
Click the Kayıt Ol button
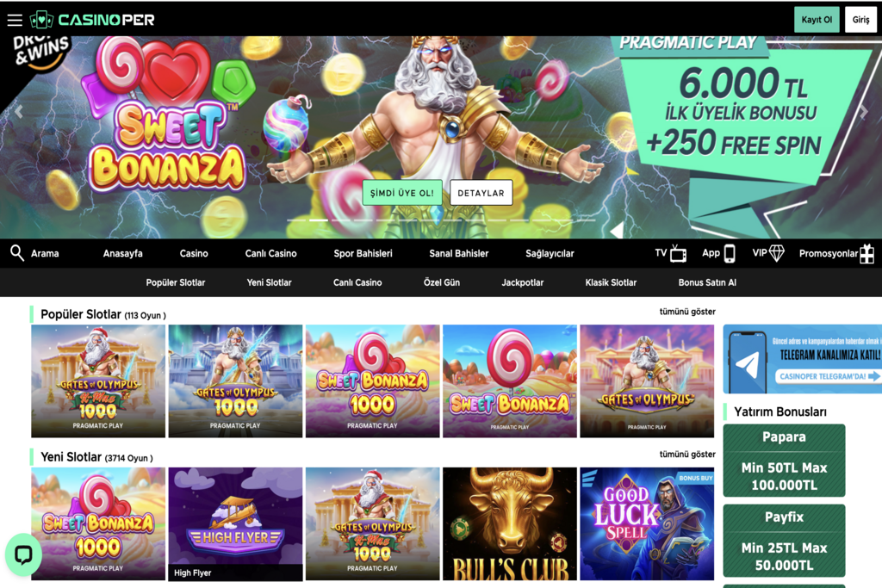click(x=817, y=20)
